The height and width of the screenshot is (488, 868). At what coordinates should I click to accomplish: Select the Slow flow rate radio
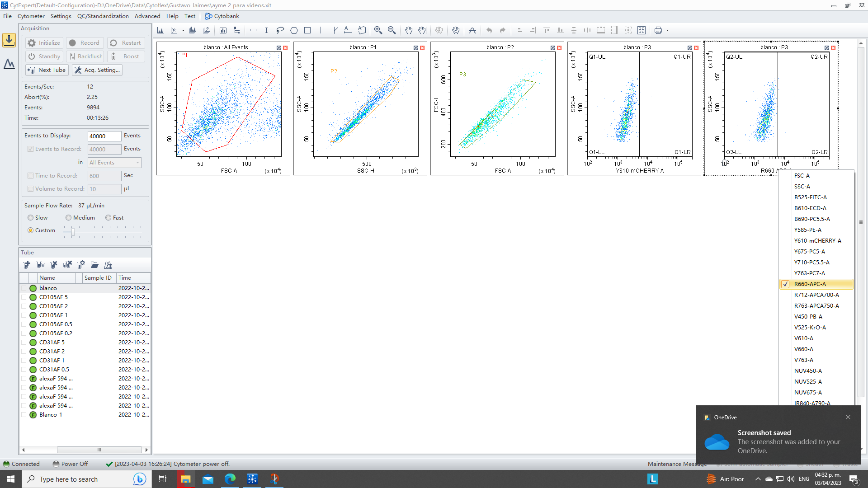click(31, 218)
